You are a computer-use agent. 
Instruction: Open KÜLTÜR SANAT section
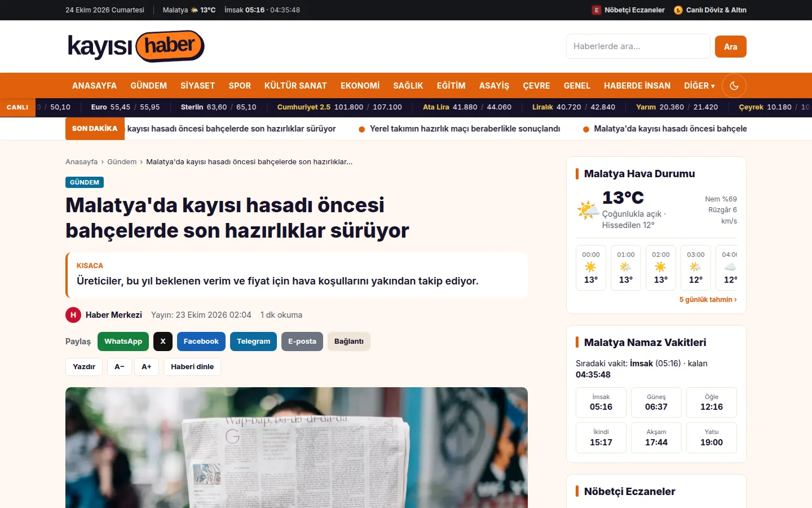tap(295, 86)
